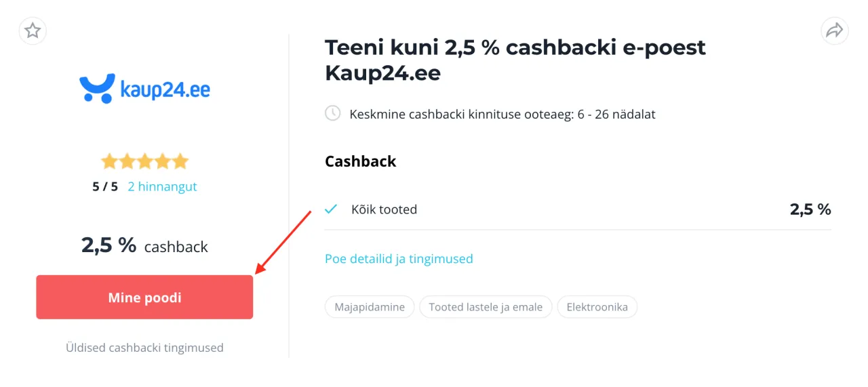This screenshot has height=387, width=868.
Task: Go to store via Mine poodi button
Action: click(144, 297)
